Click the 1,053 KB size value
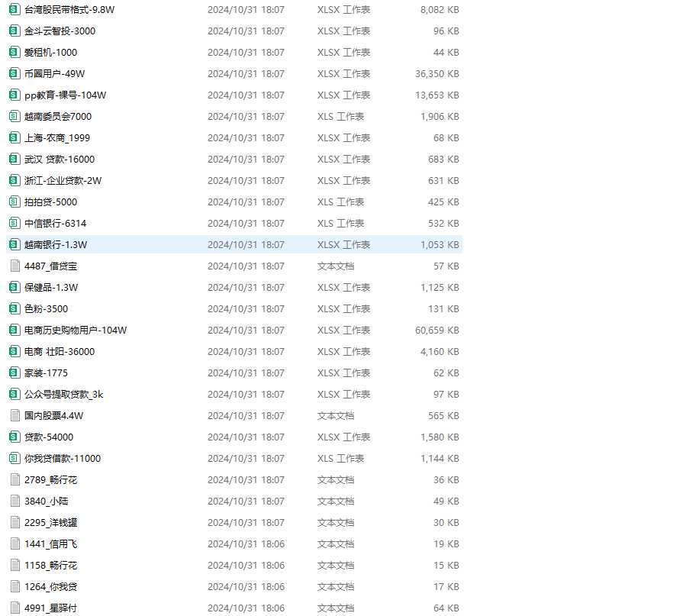The image size is (696, 616). point(440,244)
